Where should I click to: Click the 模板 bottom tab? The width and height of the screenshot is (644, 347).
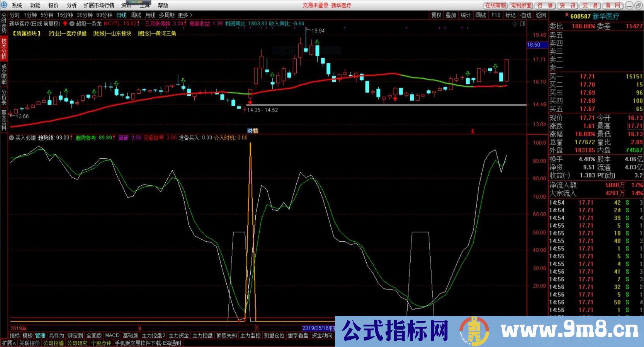tap(27, 335)
